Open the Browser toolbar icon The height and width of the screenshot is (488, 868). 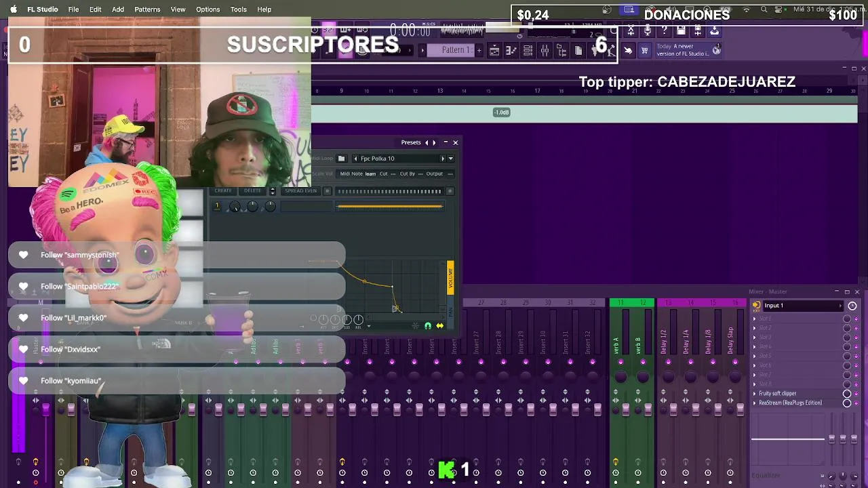[x=561, y=50]
